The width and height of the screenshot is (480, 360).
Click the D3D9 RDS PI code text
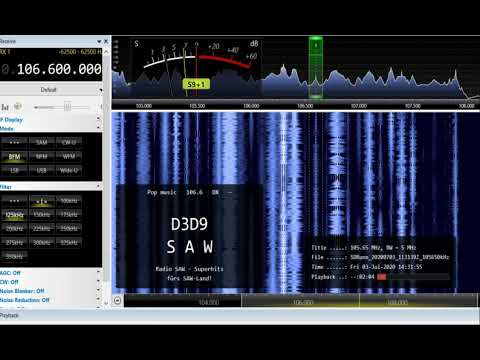tap(189, 224)
